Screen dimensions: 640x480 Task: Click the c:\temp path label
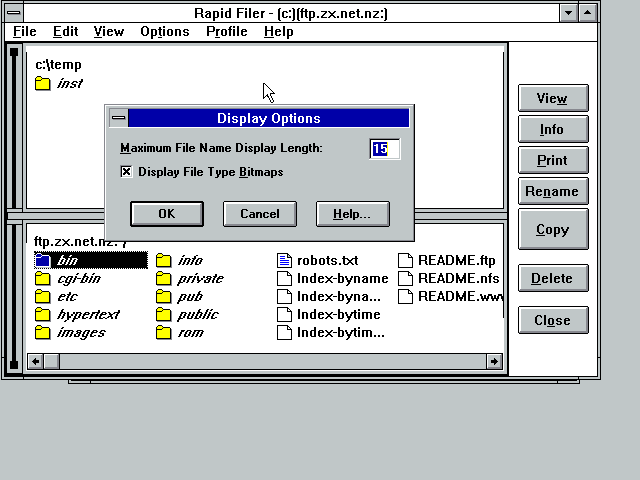pyautogui.click(x=58, y=64)
